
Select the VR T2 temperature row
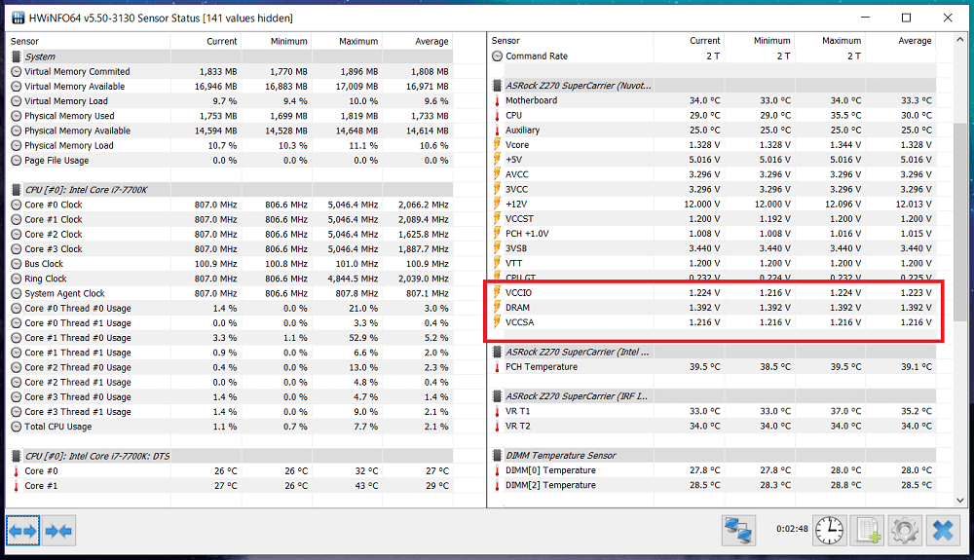pyautogui.click(x=713, y=426)
